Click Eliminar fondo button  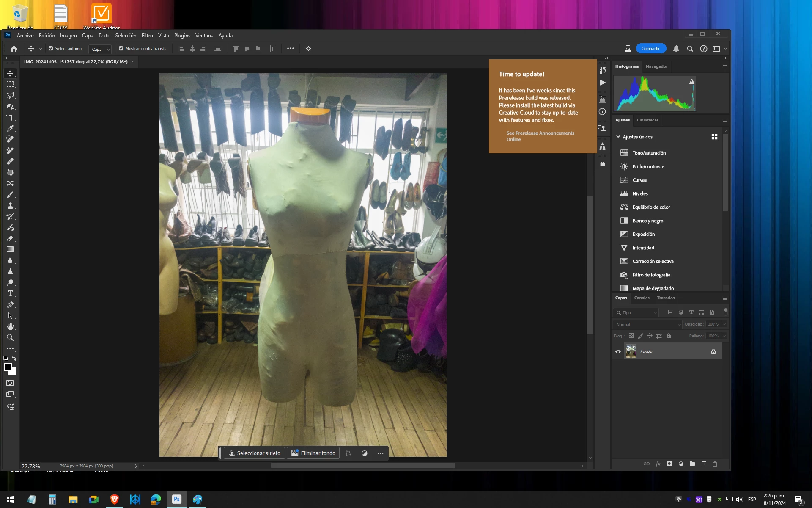click(313, 453)
